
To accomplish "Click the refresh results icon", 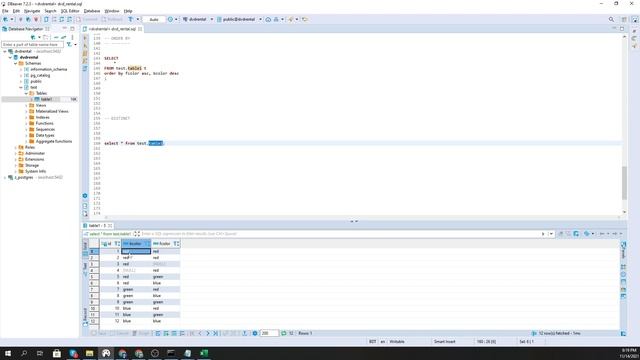I will click(284, 333).
